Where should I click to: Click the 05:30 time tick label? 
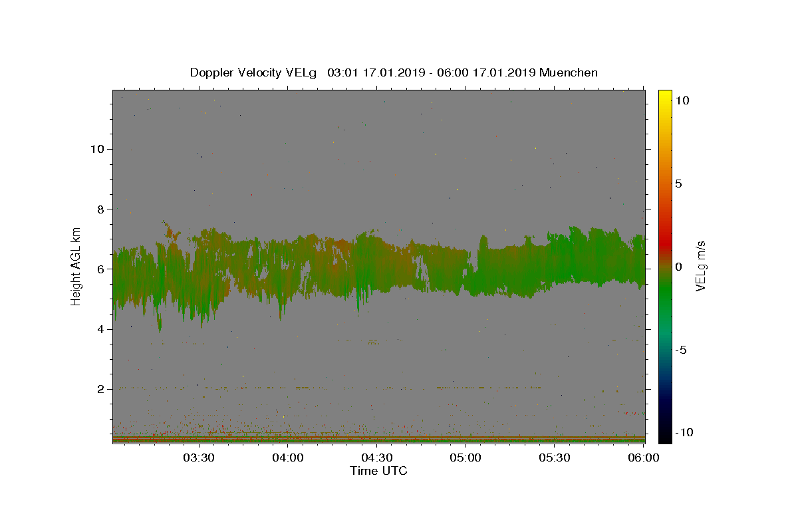coord(555,458)
